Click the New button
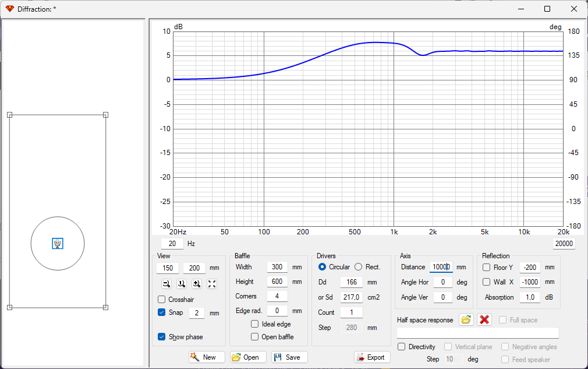Image resolution: width=588 pixels, height=369 pixels. [x=207, y=357]
